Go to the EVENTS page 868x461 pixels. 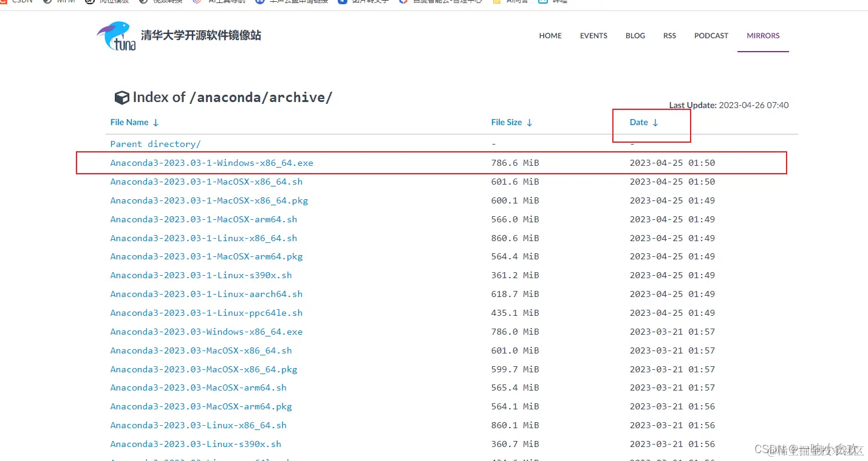593,36
